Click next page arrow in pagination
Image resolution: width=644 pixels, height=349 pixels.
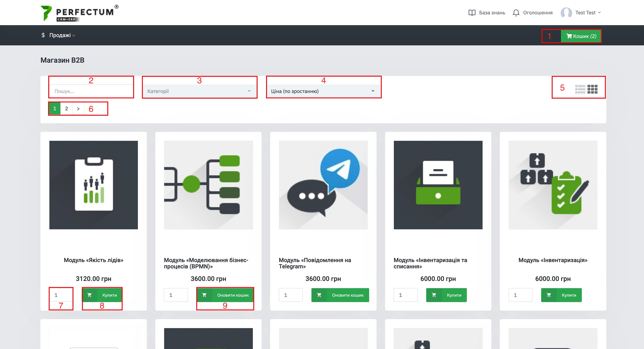coord(78,108)
